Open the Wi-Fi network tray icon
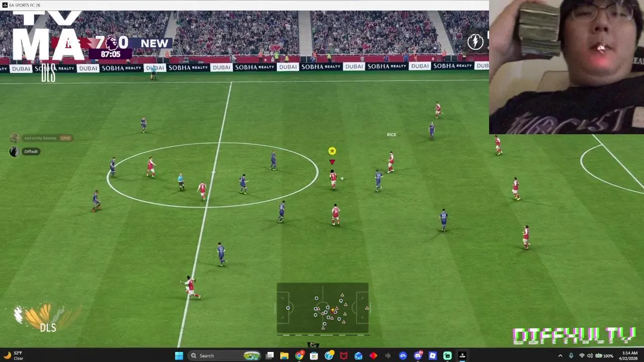 582,355
